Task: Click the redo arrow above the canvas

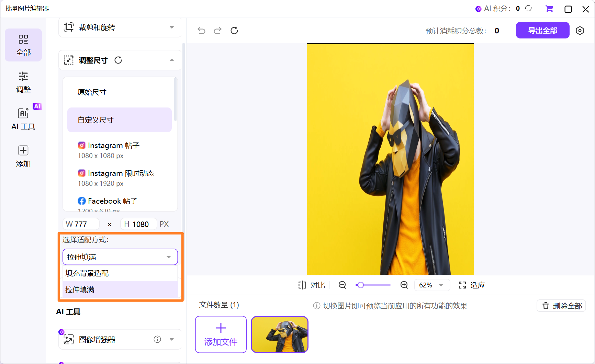Action: 217,30
